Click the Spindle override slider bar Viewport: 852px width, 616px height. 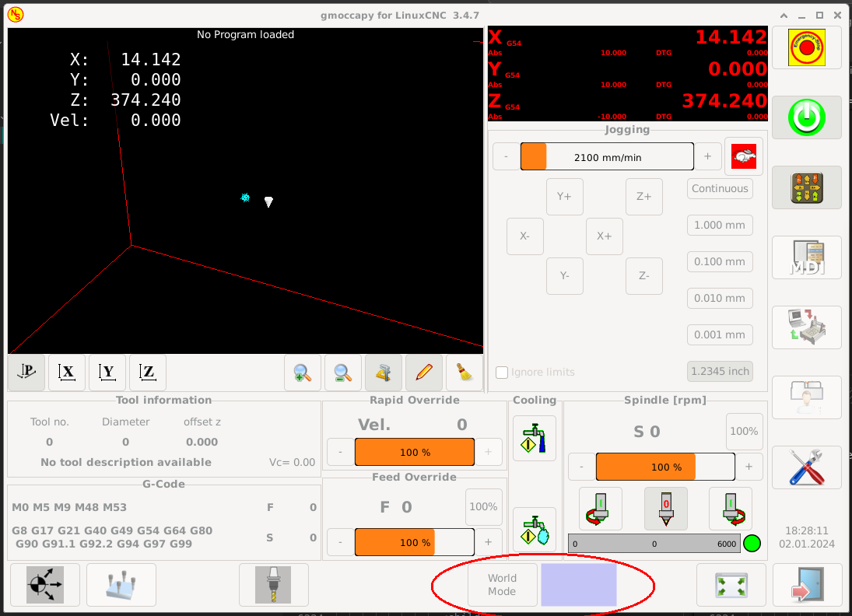tap(665, 467)
